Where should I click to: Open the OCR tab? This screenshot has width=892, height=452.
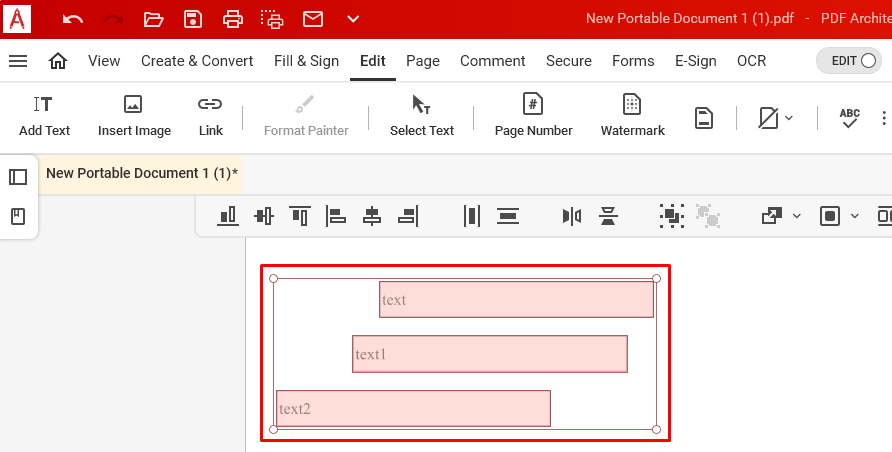[751, 61]
